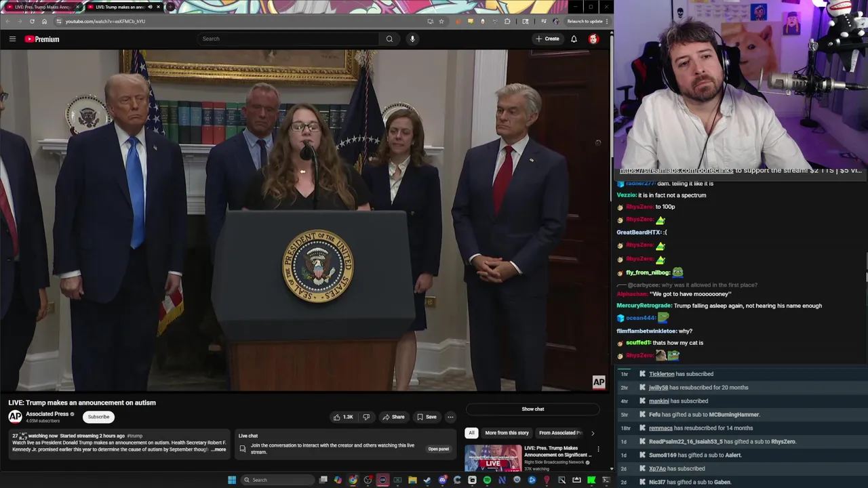Click subscriber name Ticklerton
This screenshot has height=488, width=868.
662,374
